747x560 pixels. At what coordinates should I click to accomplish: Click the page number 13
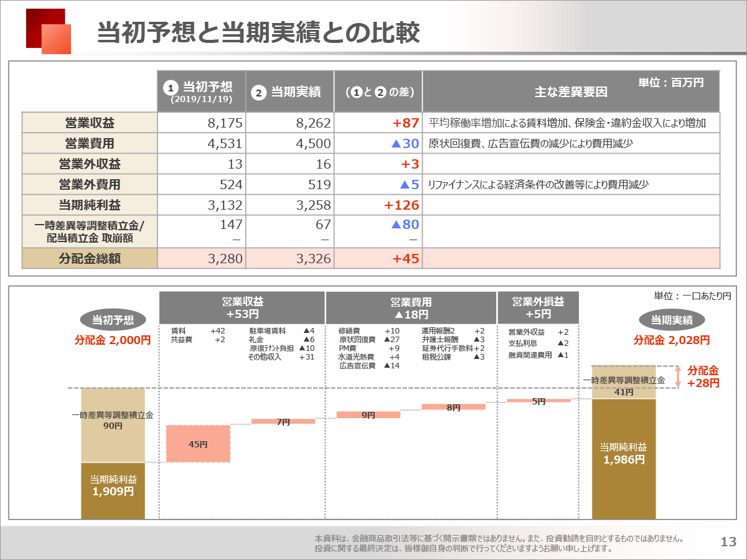pyautogui.click(x=728, y=542)
